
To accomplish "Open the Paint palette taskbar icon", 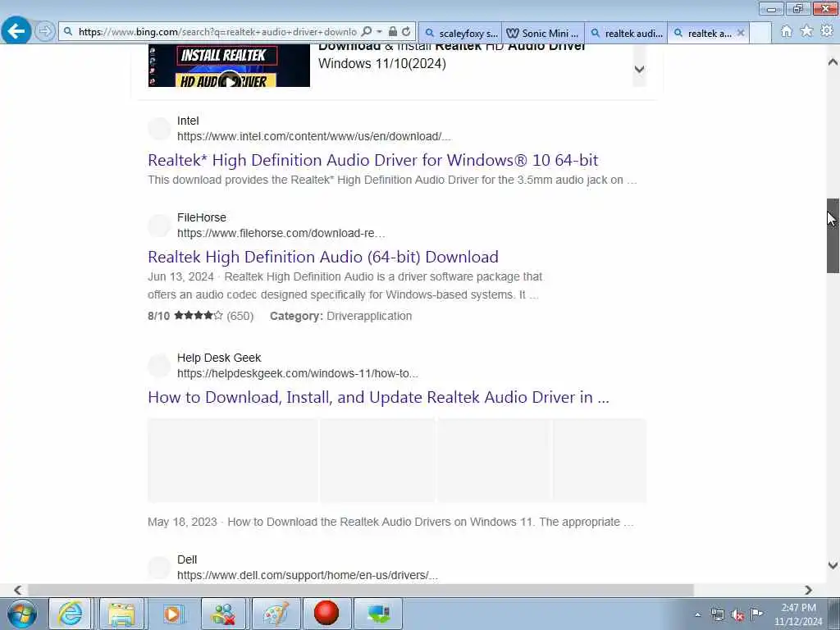I will [275, 614].
